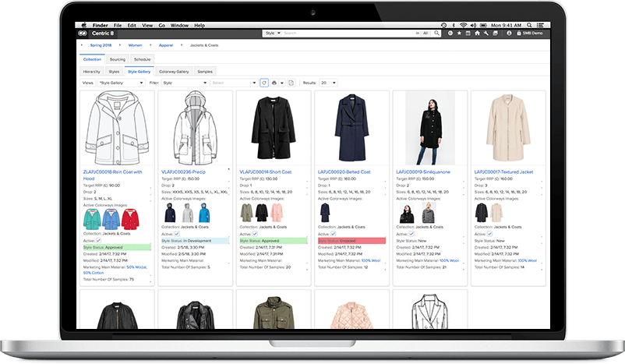Viewport: 625px width, 364px height.
Task: Open the Styles tab
Action: 114,72
